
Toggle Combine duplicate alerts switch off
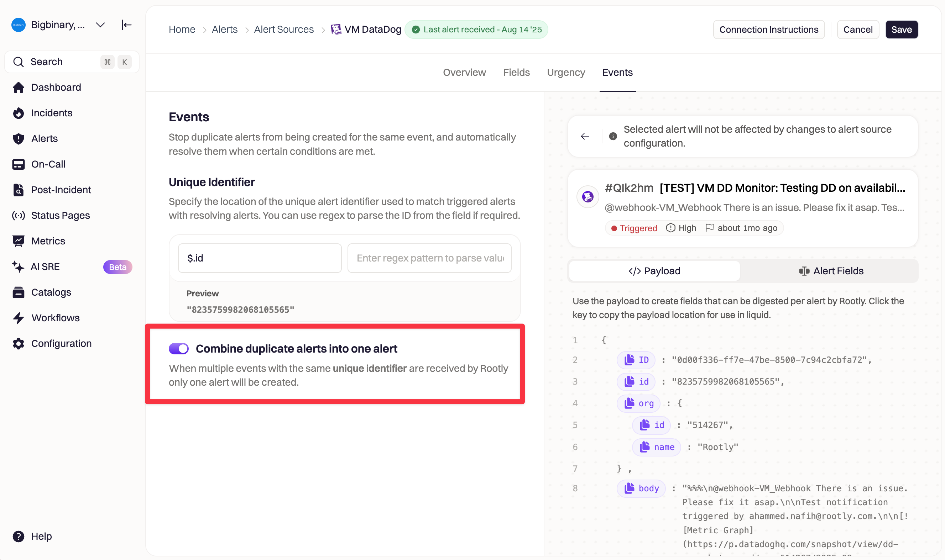(179, 349)
